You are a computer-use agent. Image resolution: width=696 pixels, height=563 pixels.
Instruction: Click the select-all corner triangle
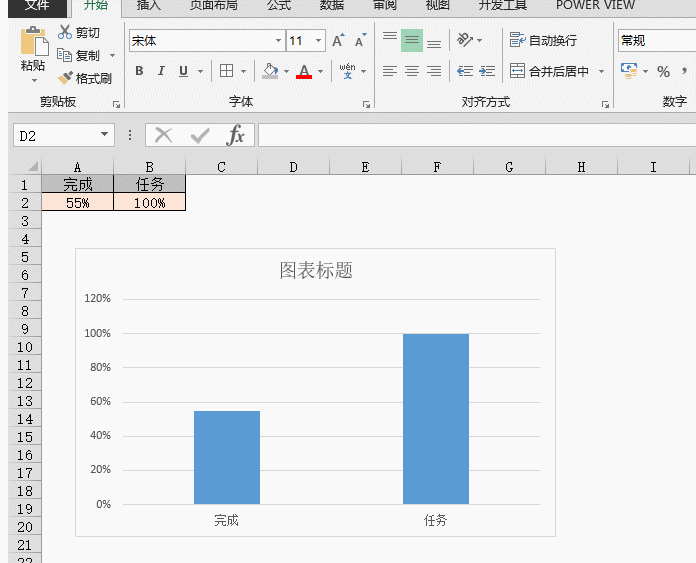click(33, 167)
